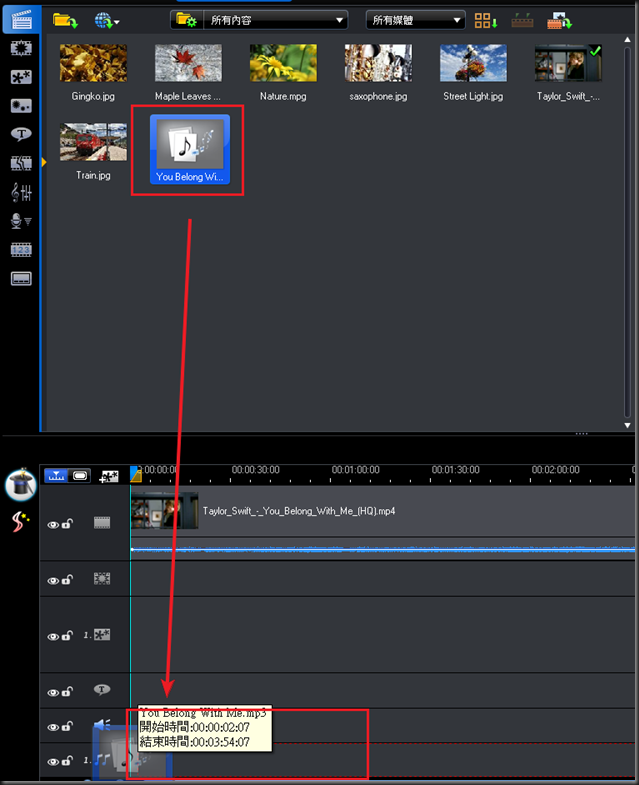639x785 pixels.
Task: Click the sort clips in library icon
Action: click(485, 21)
